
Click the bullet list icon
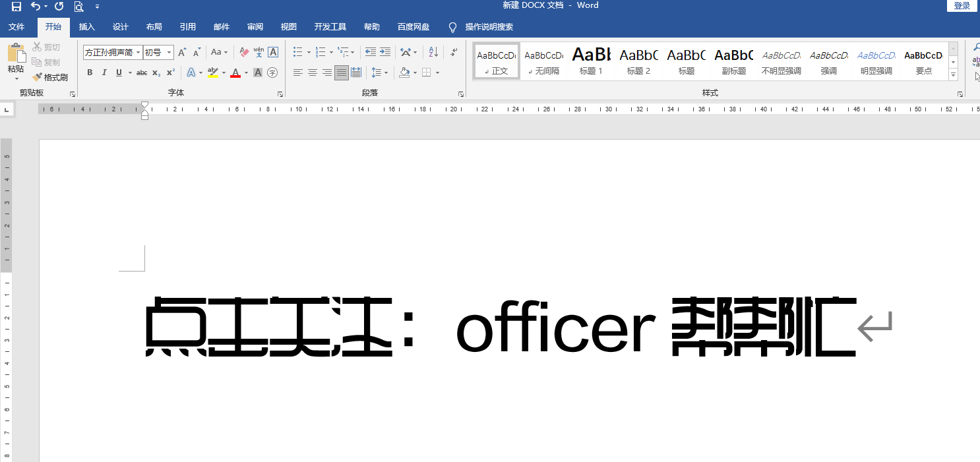point(298,52)
